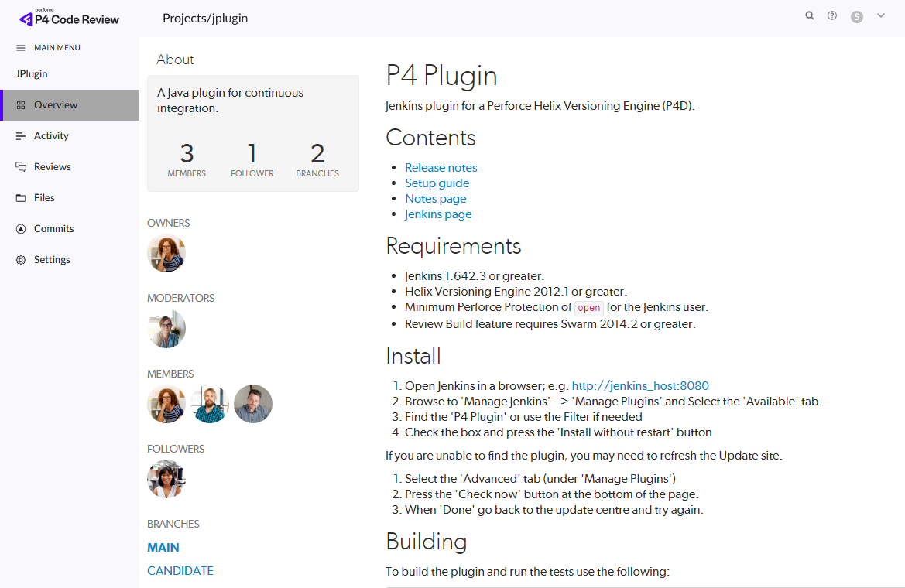View Commits using the arrow-circle icon
The width and height of the screenshot is (905, 588).
pyautogui.click(x=20, y=228)
